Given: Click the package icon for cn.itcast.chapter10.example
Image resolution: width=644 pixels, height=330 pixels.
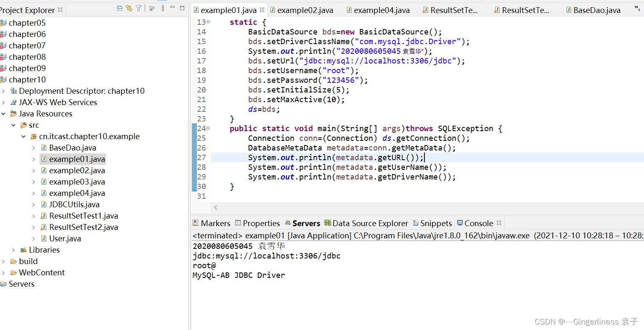Looking at the screenshot, I should (x=34, y=136).
